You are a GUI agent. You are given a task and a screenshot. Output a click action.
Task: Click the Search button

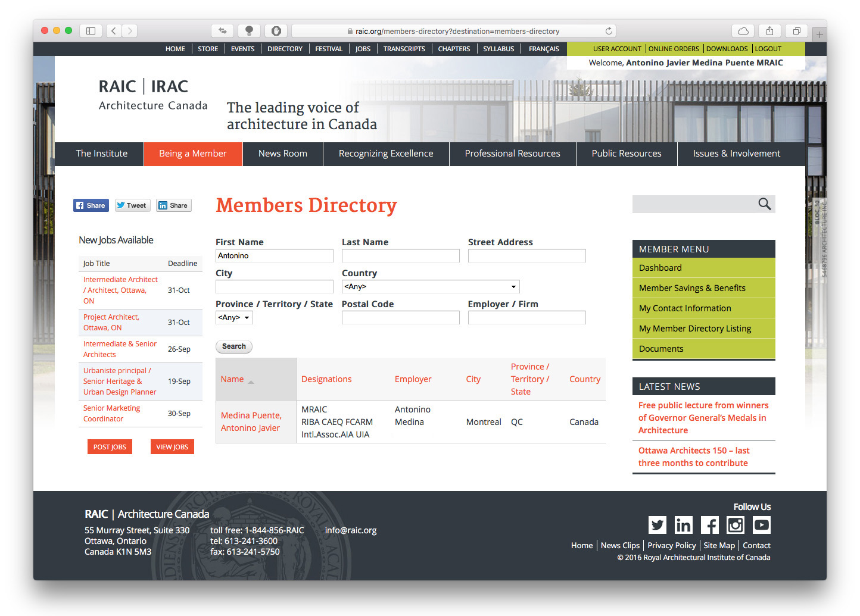click(234, 346)
